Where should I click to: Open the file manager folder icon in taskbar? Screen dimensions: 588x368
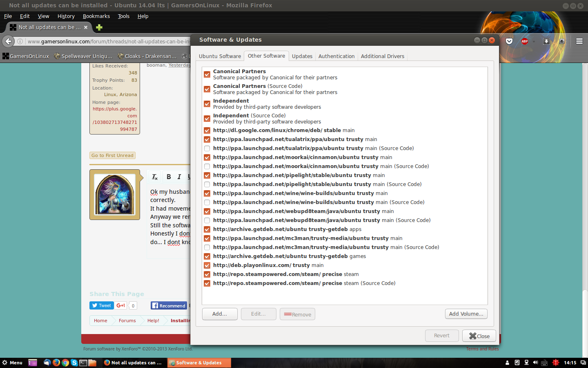tap(92, 363)
